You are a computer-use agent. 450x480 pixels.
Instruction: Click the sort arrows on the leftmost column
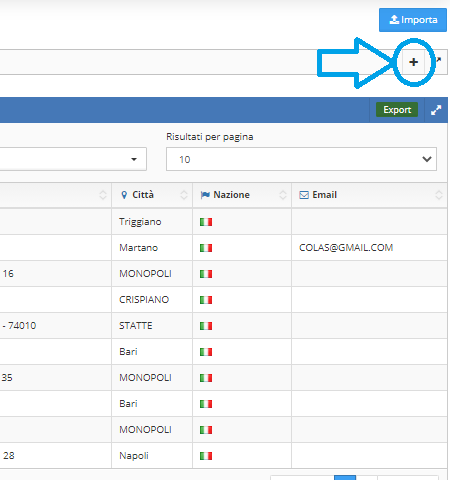(103, 195)
